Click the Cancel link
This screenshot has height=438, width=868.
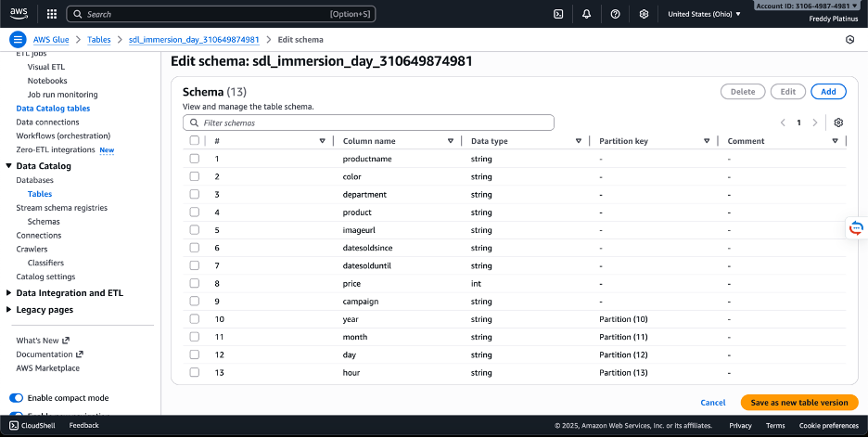click(713, 403)
